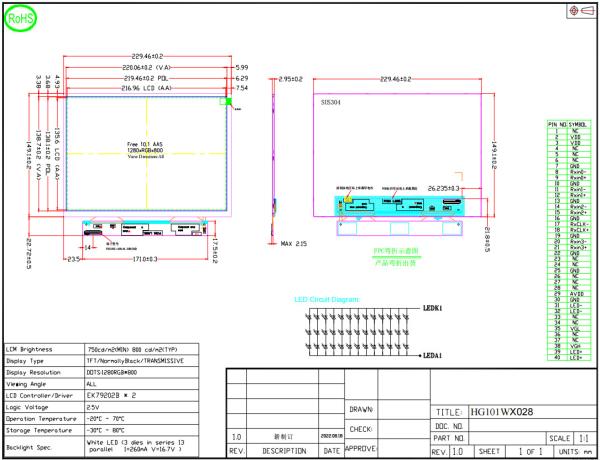
Task: Click the 'RxCLK-' symbol for pin 17
Action: tap(579, 225)
